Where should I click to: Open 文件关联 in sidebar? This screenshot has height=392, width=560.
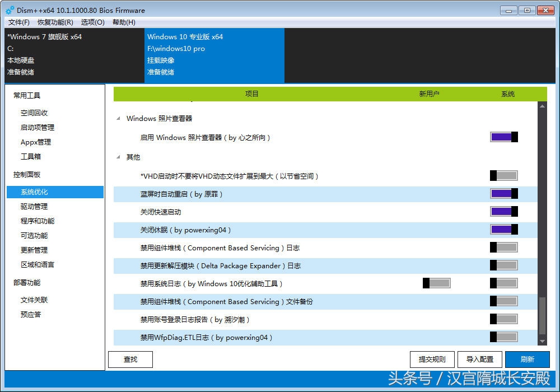34,300
